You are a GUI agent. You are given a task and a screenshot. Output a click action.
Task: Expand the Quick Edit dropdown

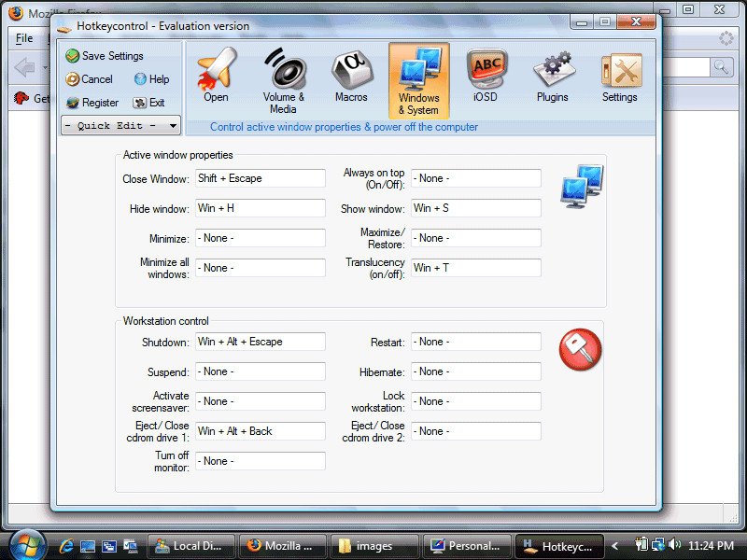tap(121, 126)
